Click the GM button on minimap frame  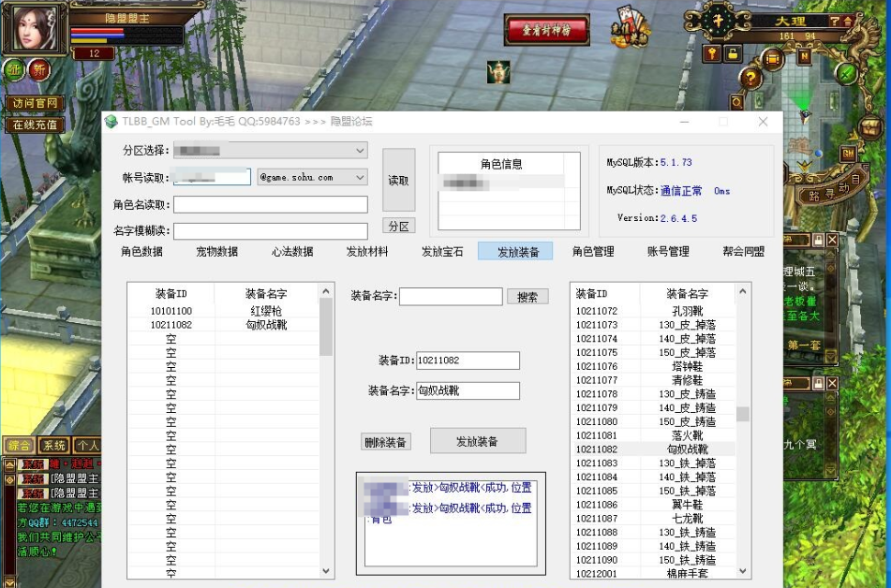click(848, 153)
